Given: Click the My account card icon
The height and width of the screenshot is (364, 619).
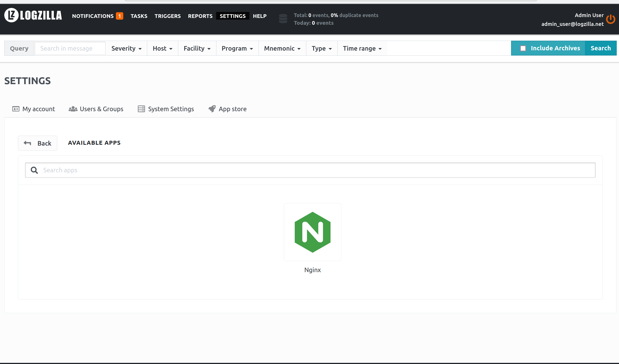Looking at the screenshot, I should click(16, 109).
